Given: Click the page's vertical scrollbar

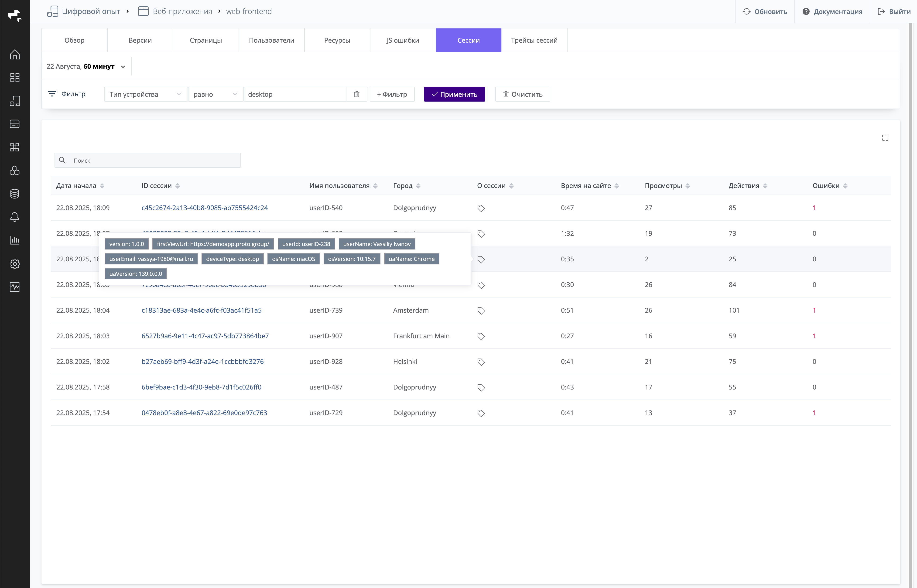Looking at the screenshot, I should click(910, 305).
